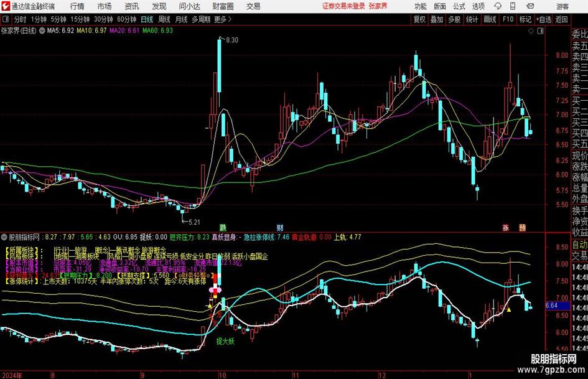588x379 pixels.
Task: Click the 捉大妖 signal label
Action: click(x=225, y=341)
